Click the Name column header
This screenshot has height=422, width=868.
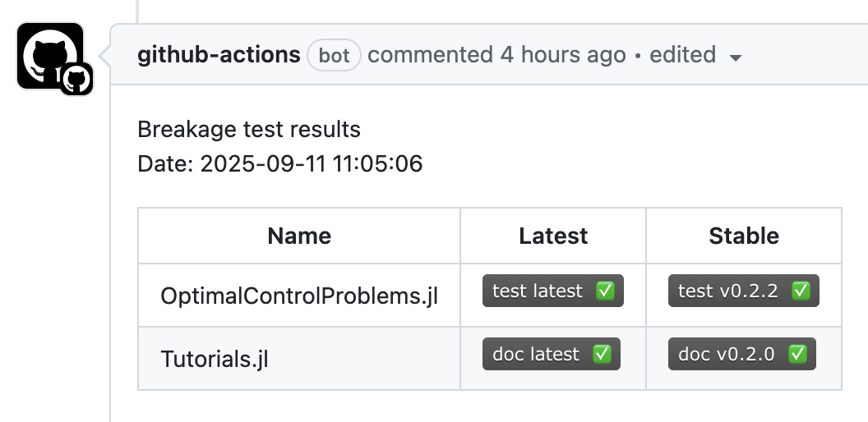299,236
